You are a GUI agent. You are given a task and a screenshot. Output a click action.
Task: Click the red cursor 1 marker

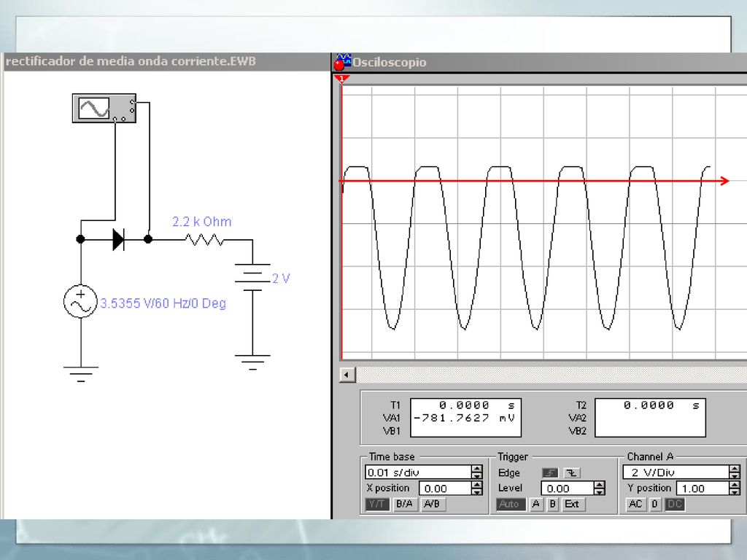(x=341, y=79)
